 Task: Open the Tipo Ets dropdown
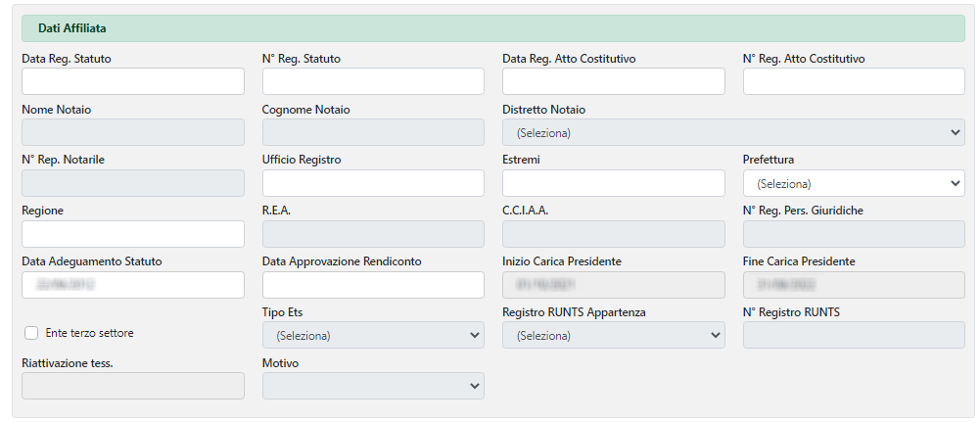[373, 336]
